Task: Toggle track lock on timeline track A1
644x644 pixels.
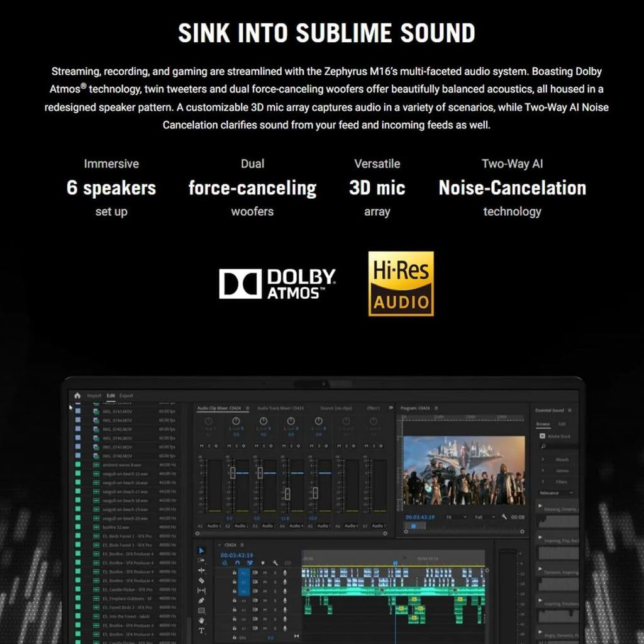Action: (235, 572)
